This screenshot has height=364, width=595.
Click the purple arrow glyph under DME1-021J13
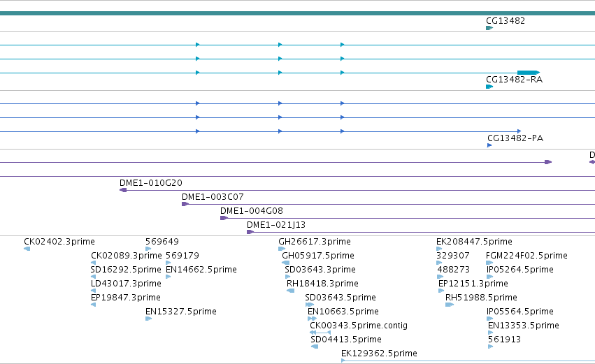250,232
